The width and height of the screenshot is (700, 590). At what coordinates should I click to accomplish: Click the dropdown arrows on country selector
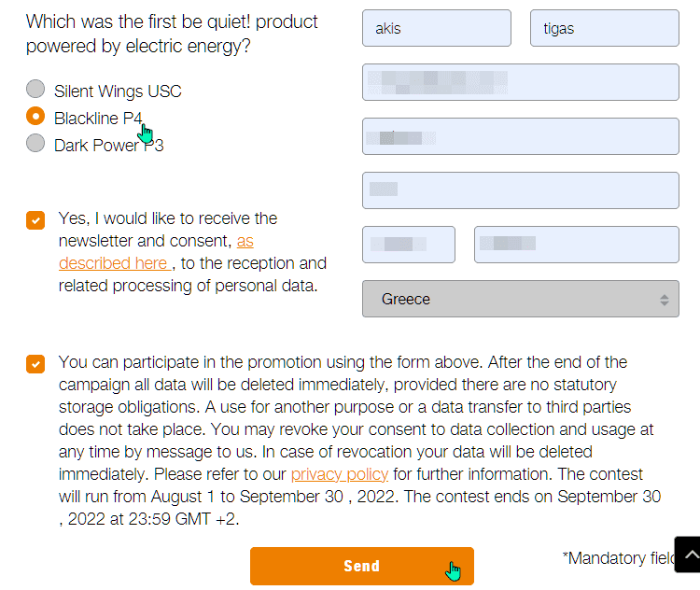click(665, 300)
